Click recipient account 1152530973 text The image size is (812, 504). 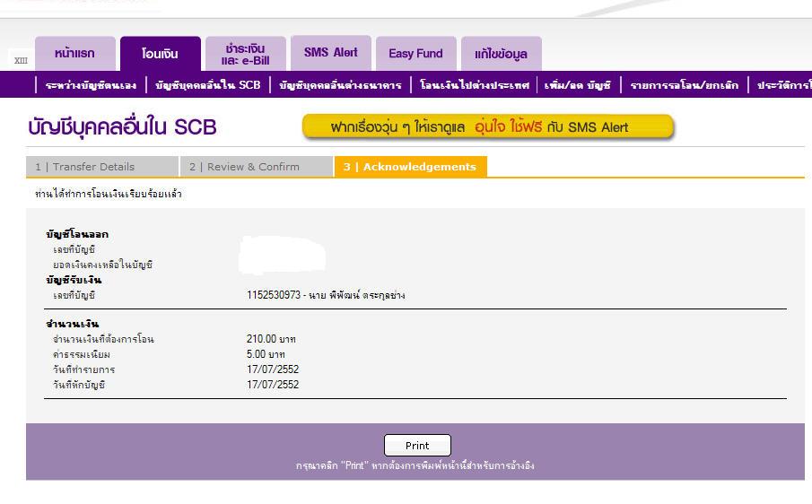point(326,295)
